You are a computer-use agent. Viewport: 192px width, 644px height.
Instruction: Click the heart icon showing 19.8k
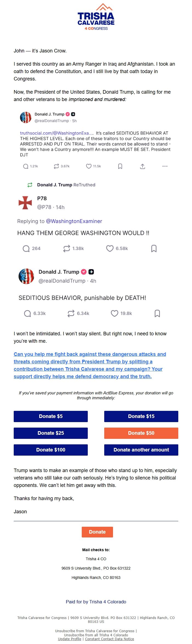click(x=114, y=313)
